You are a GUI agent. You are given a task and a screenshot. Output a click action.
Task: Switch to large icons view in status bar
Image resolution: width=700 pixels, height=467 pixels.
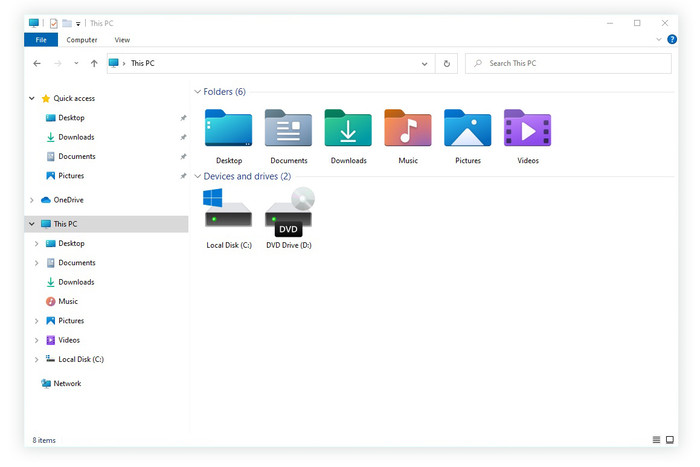(x=670, y=440)
